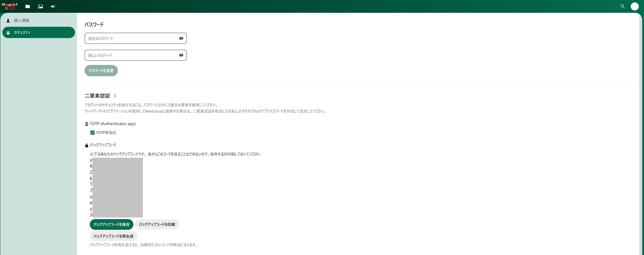This screenshot has height=255, width=644.
Task: Uncheck the TOTP有効化 checkbox
Action: tap(92, 133)
